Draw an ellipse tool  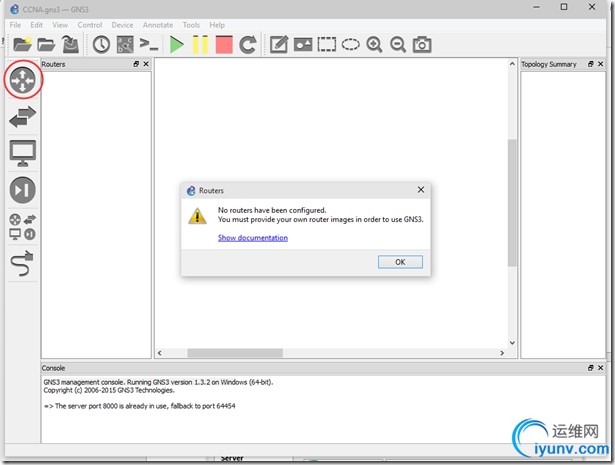tap(350, 44)
